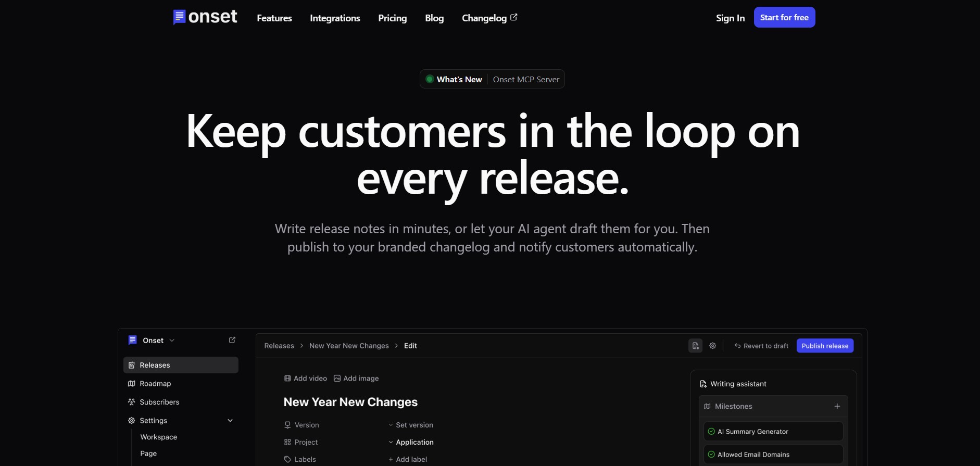Click the Start for free button
The height and width of the screenshot is (466, 980).
[784, 17]
